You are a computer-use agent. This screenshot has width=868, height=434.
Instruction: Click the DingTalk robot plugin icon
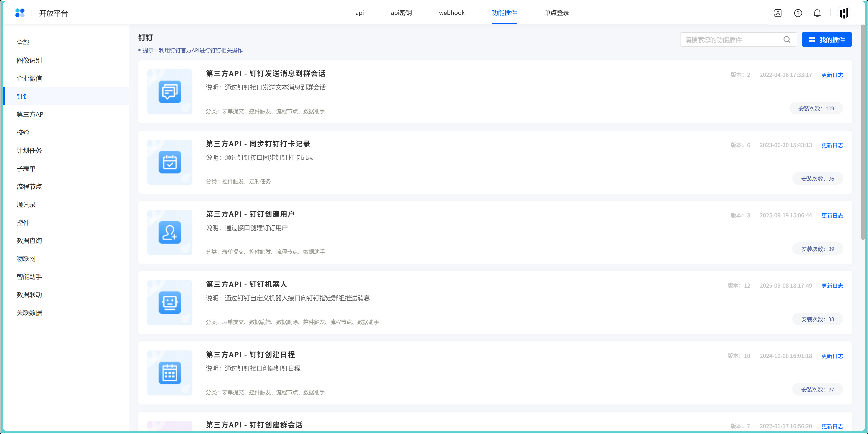(169, 303)
